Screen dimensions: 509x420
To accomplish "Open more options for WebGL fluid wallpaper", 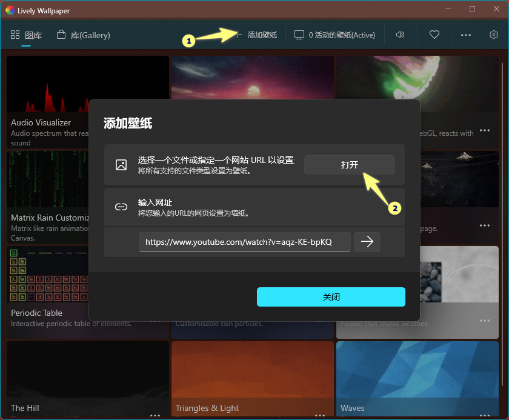I will pos(485,130).
